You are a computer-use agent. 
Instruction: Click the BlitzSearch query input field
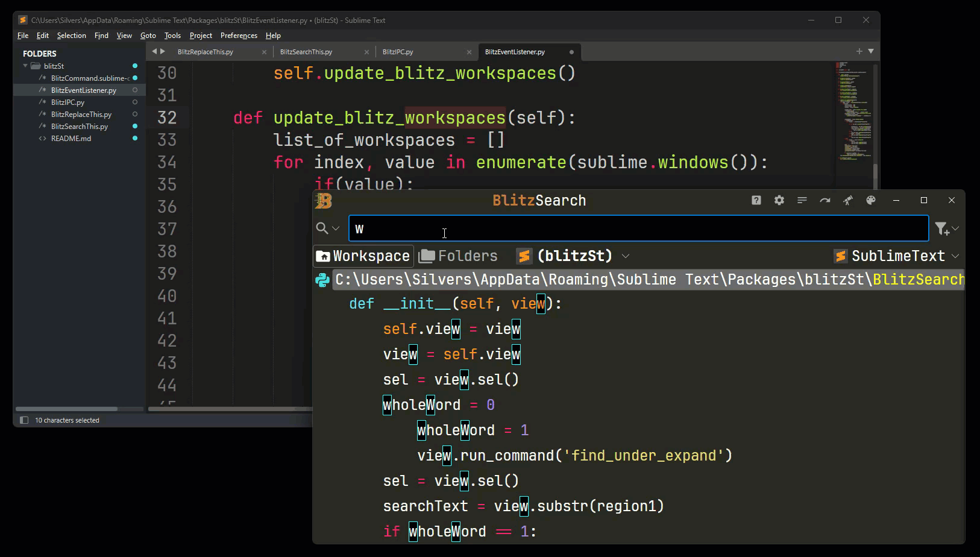(638, 228)
